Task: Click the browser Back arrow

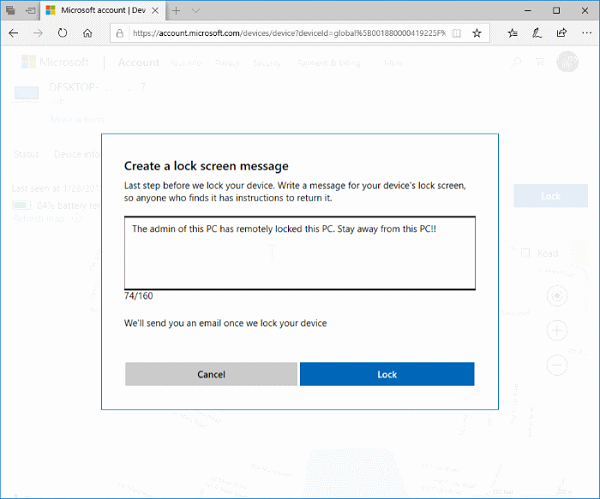Action: [x=13, y=33]
